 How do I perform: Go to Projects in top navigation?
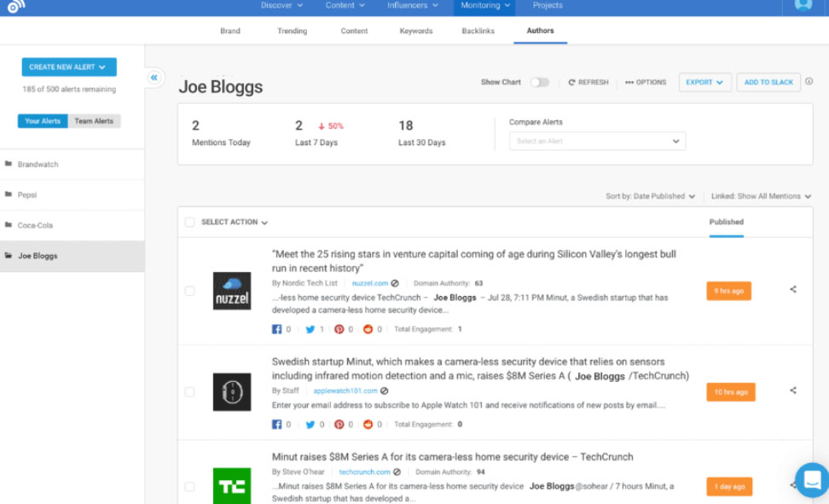(548, 5)
